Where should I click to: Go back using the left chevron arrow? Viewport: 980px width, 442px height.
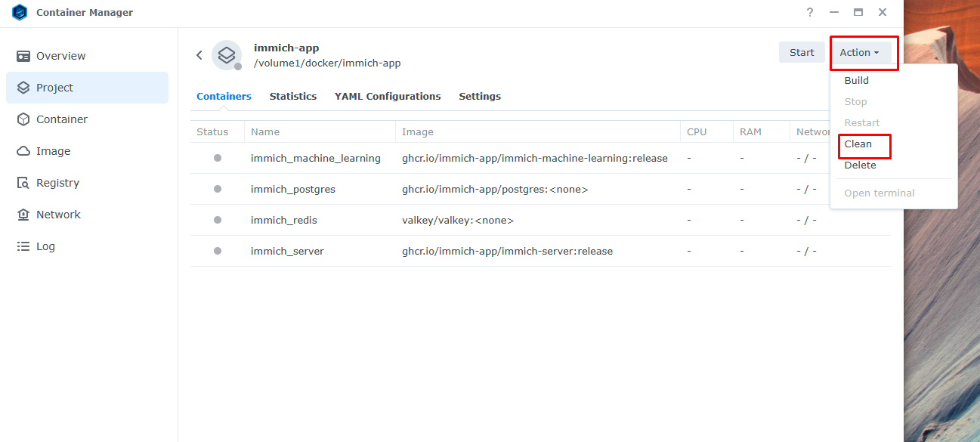(199, 55)
